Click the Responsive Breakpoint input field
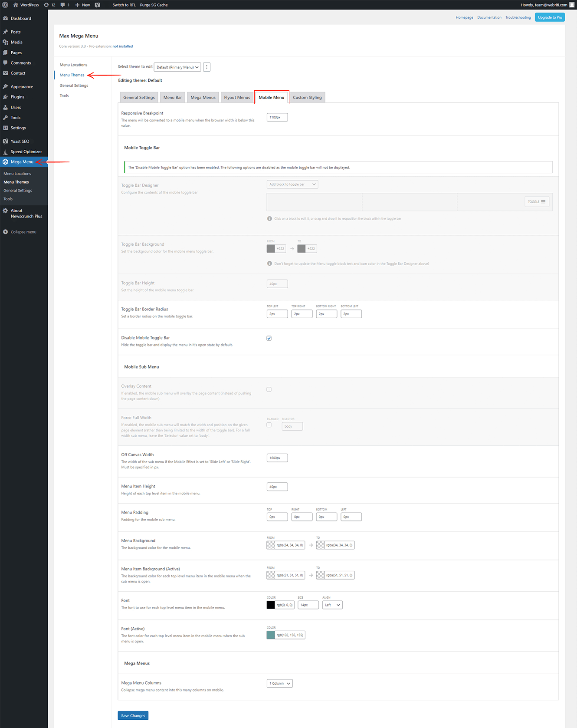The width and height of the screenshot is (577, 728). point(277,117)
